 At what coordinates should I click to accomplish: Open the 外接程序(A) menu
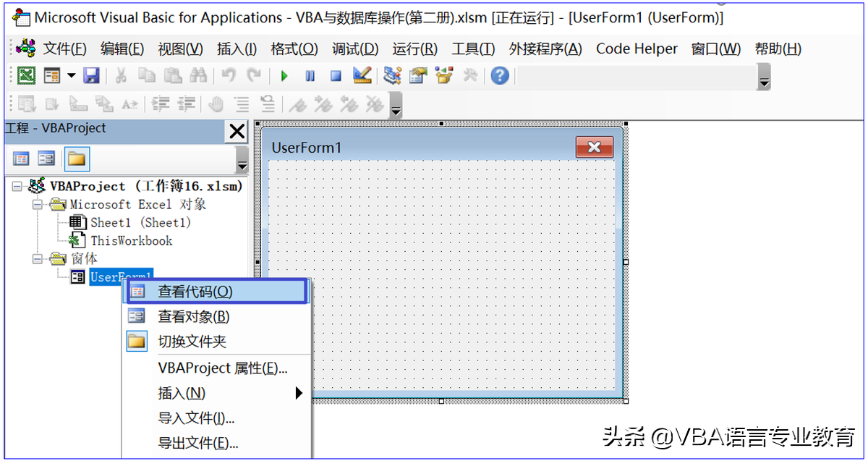[x=545, y=48]
